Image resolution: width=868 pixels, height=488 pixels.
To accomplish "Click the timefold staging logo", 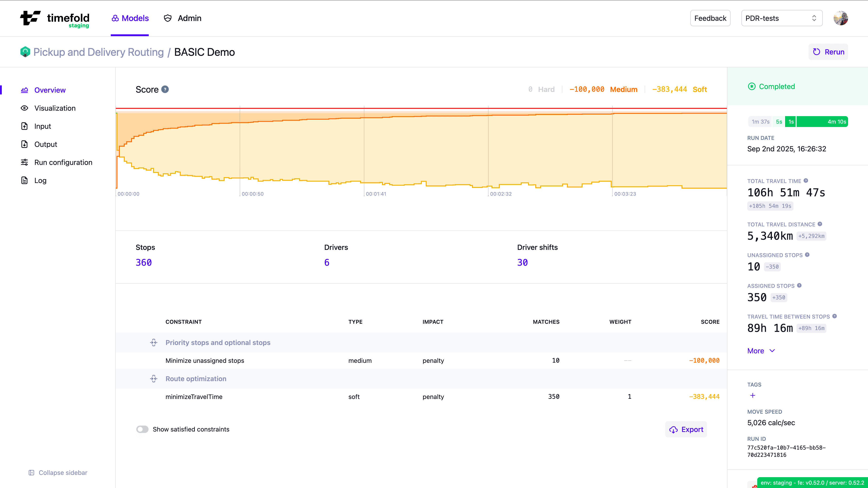I will (55, 19).
